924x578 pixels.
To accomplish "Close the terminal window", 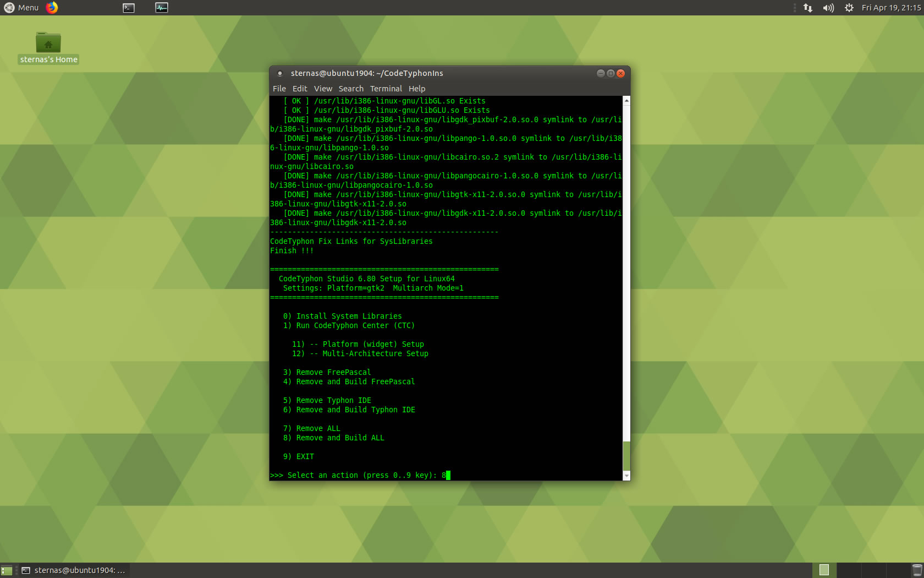I will pos(620,73).
